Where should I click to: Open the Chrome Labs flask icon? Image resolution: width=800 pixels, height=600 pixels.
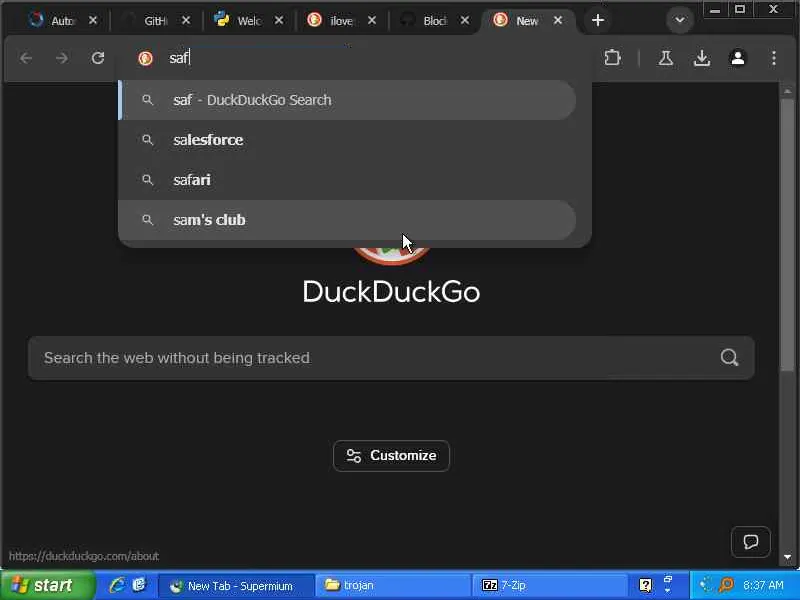(x=665, y=58)
